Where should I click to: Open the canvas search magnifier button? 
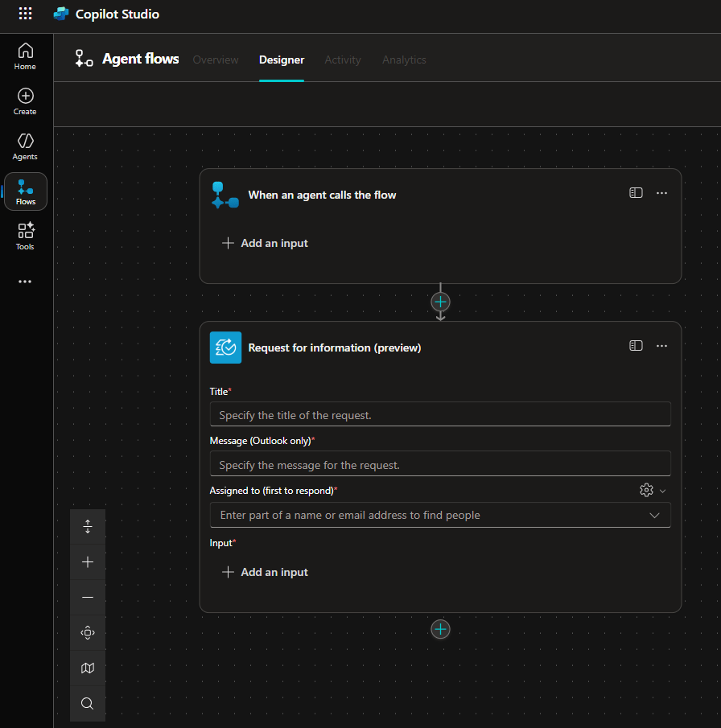coord(88,704)
